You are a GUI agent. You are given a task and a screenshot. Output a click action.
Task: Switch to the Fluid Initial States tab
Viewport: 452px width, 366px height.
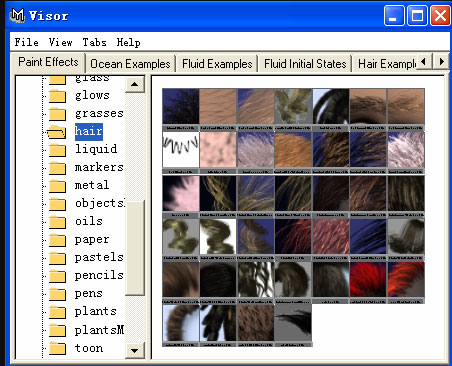[x=305, y=64]
